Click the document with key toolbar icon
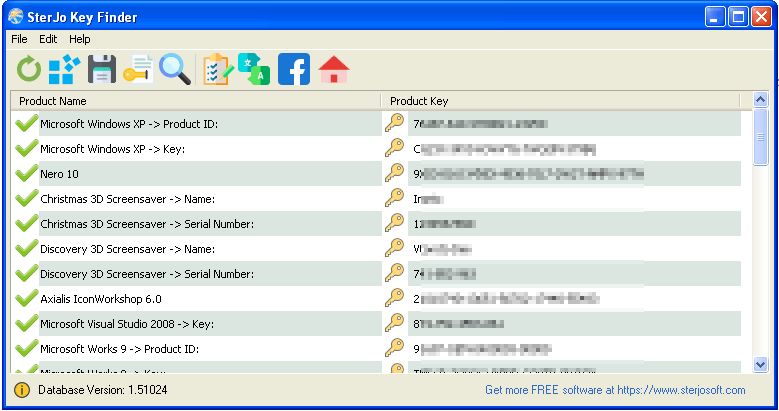Viewport: 779px width, 411px height. (138, 69)
